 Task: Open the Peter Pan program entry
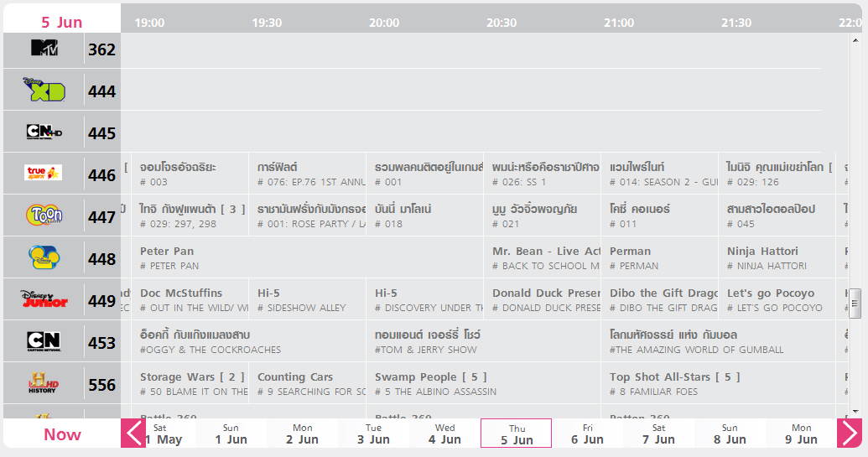(307, 257)
